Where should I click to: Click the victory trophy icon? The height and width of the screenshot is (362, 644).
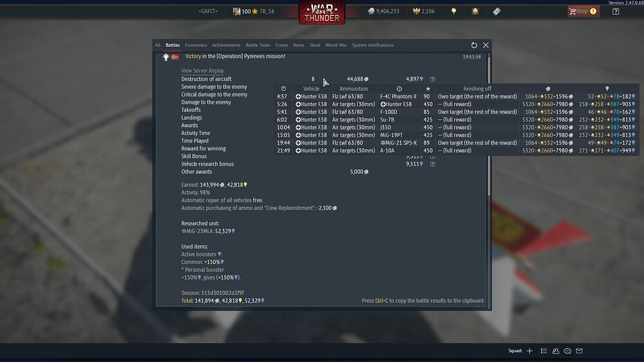pyautogui.click(x=166, y=57)
